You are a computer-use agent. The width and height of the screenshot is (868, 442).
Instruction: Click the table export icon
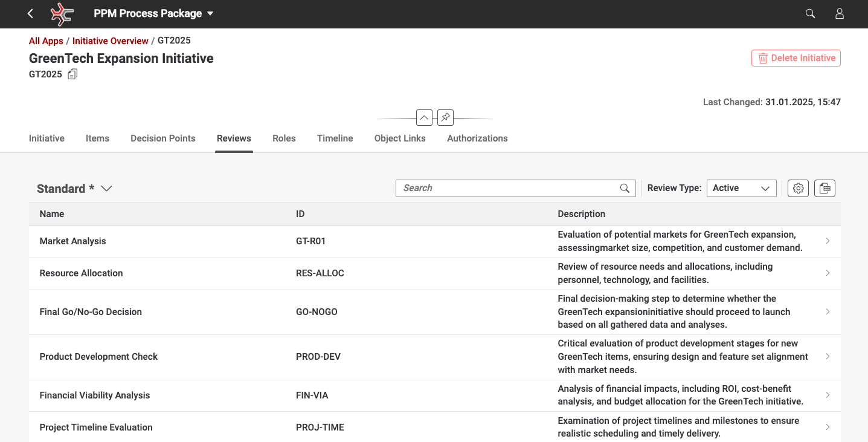pos(825,188)
